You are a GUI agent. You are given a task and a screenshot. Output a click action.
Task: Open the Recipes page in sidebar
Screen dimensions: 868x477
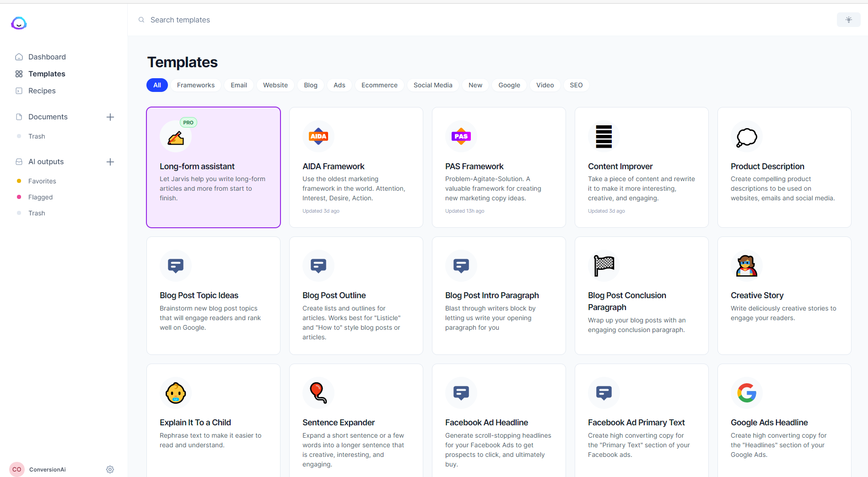[x=42, y=91]
